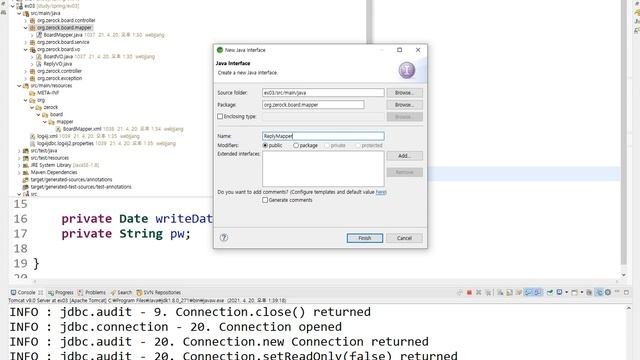
Task: Select BoardVO.java file icon
Action: (39, 57)
